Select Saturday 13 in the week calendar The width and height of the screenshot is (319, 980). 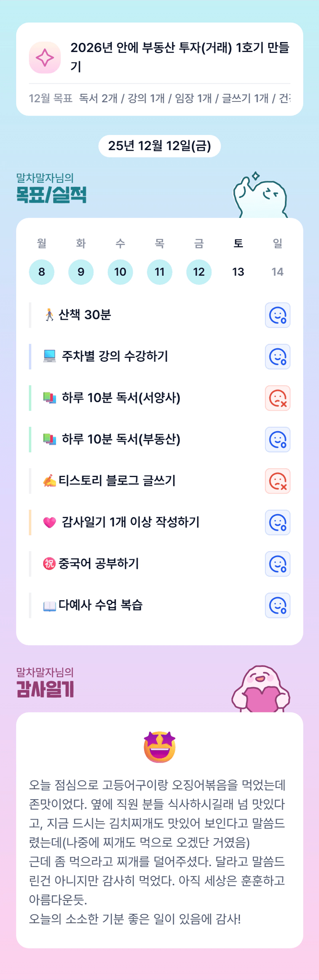(238, 272)
